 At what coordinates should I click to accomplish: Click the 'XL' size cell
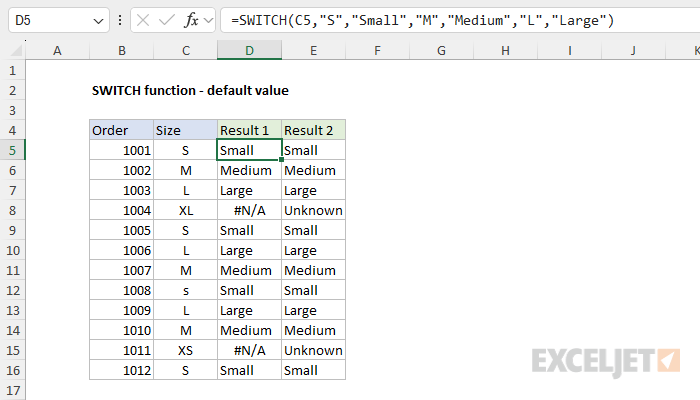186,210
